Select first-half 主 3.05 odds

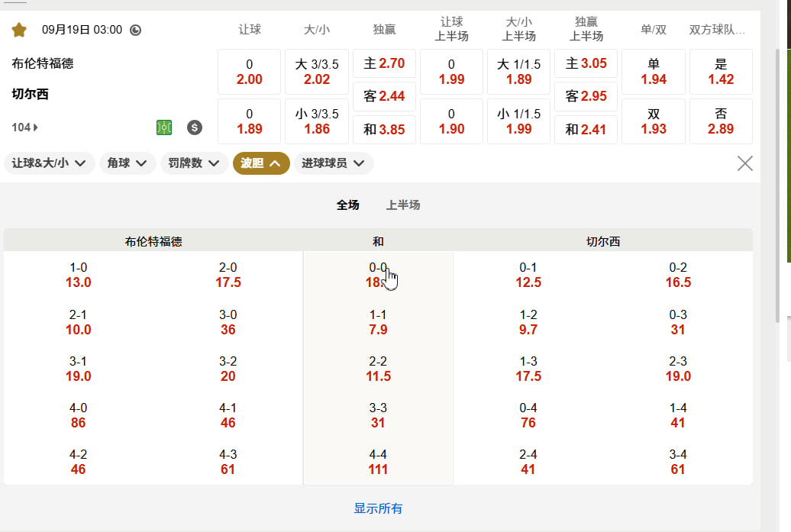click(586, 63)
